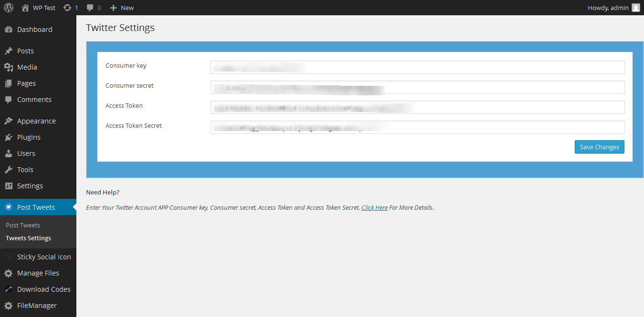Click the updates count 1
This screenshot has width=644, height=317.
point(76,8)
